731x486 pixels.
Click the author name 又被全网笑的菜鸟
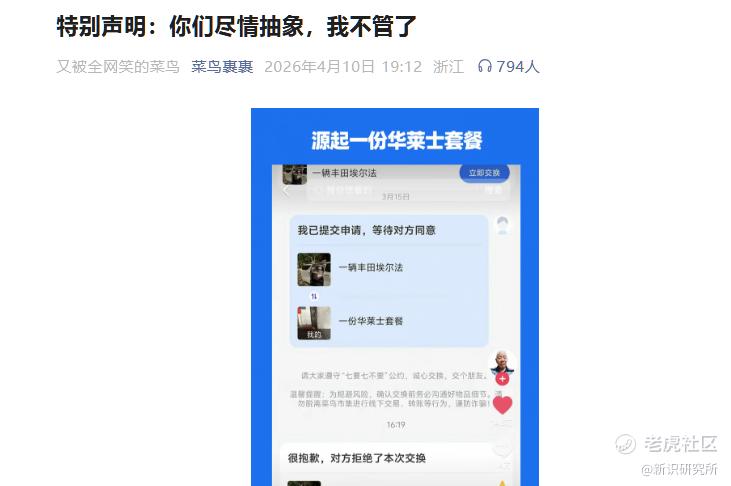point(118,67)
